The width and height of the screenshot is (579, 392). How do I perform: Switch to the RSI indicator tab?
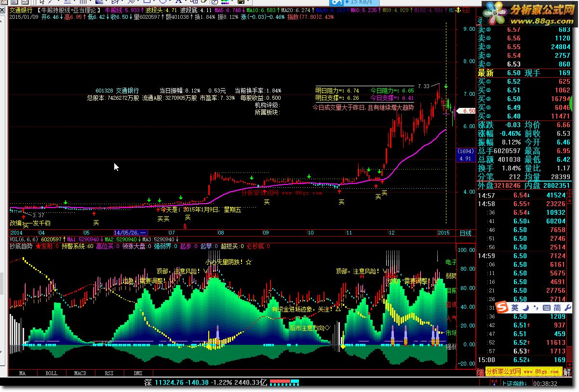(x=109, y=373)
